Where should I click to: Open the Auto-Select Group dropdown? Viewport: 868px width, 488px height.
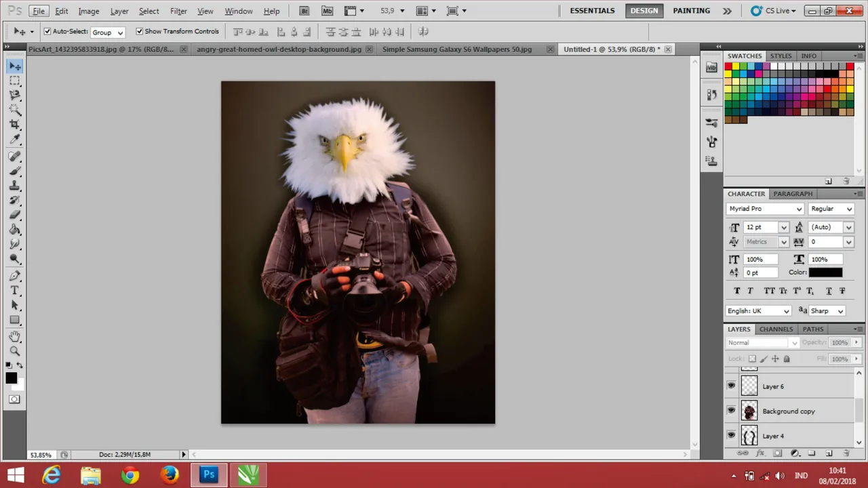pos(108,32)
